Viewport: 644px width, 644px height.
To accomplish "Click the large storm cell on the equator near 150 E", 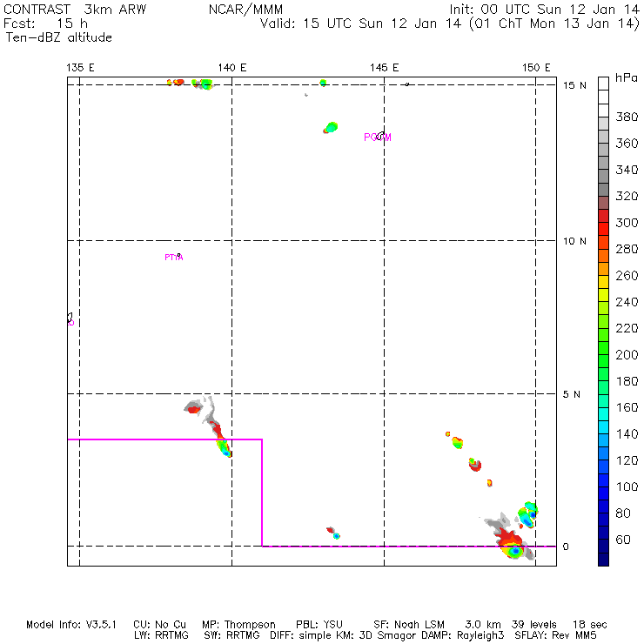I will (x=513, y=546).
